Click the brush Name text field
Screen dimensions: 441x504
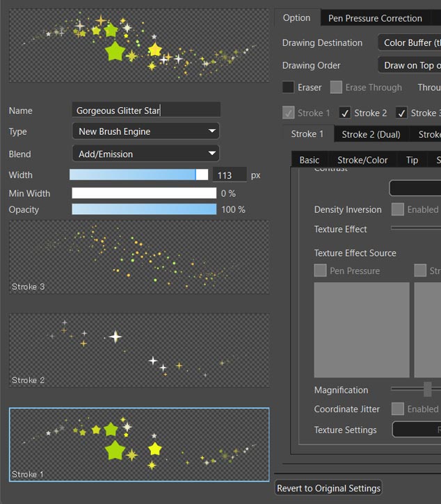(146, 111)
